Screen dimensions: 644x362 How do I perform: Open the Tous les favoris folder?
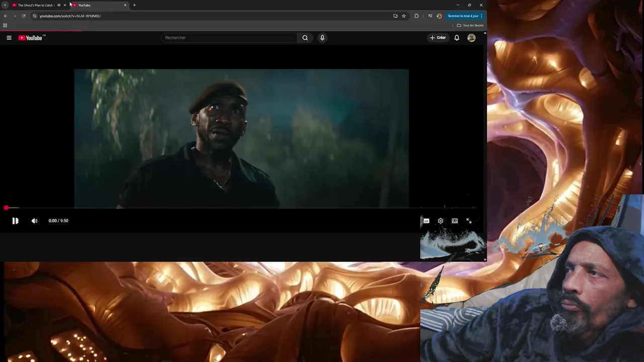pos(470,25)
